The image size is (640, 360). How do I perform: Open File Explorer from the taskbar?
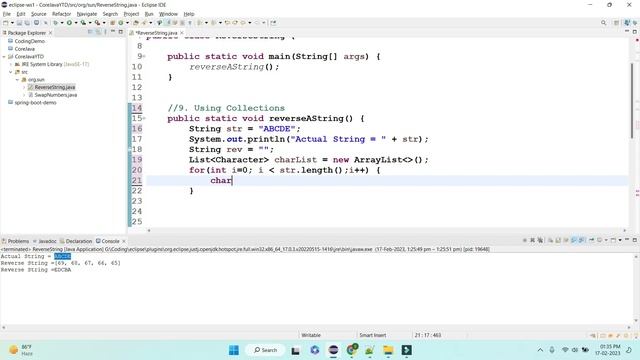pyautogui.click(x=388, y=350)
